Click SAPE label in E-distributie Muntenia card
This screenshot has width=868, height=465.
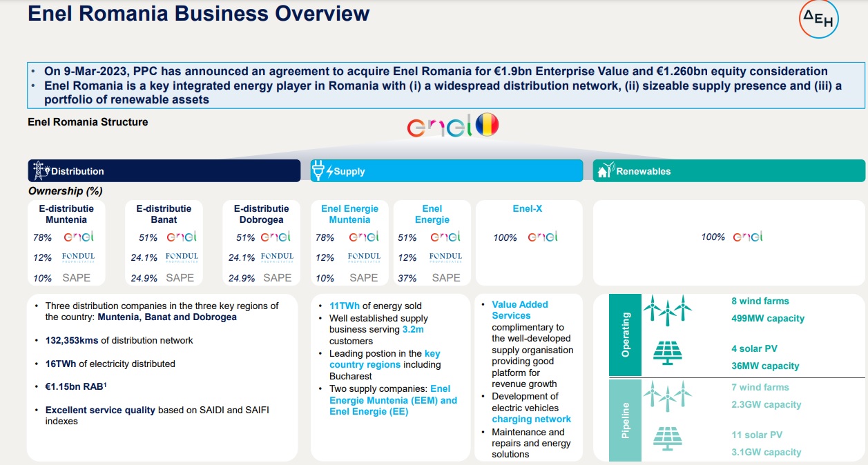tap(76, 278)
